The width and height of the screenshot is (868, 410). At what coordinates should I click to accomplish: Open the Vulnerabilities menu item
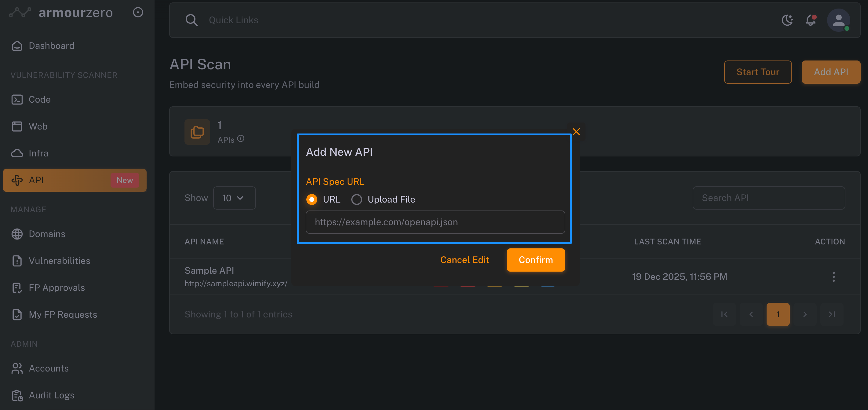coord(59,261)
